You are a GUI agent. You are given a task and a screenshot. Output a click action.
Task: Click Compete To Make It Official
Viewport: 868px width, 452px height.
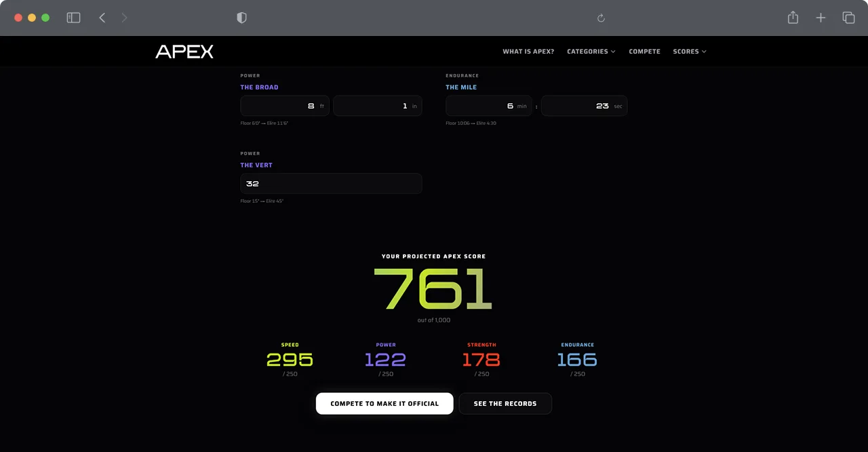coord(384,403)
